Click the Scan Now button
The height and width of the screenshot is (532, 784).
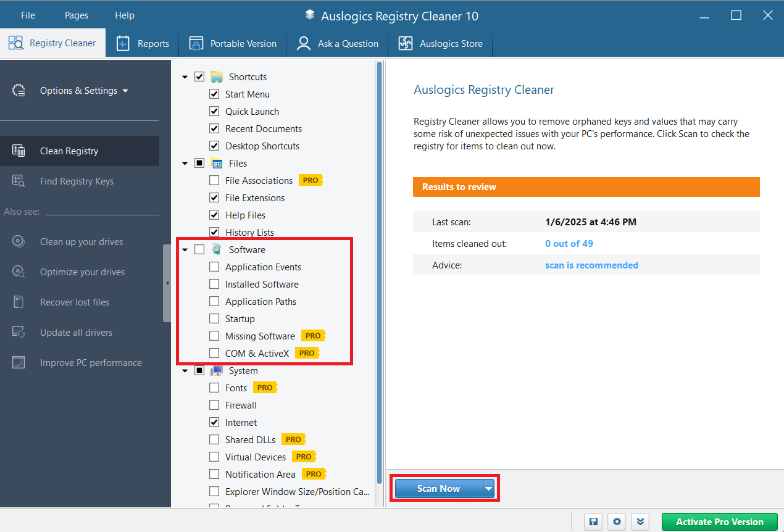point(438,489)
